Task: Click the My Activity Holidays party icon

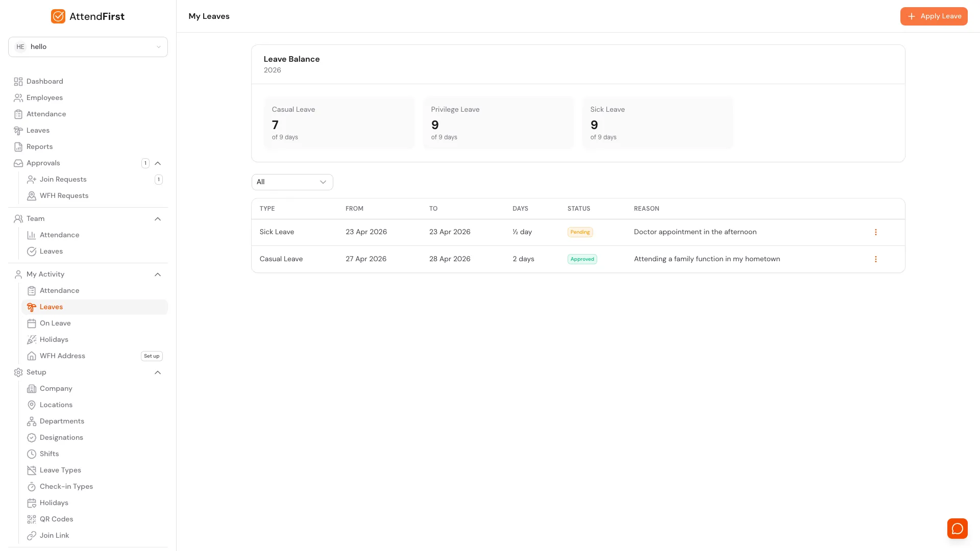Action: click(x=32, y=340)
